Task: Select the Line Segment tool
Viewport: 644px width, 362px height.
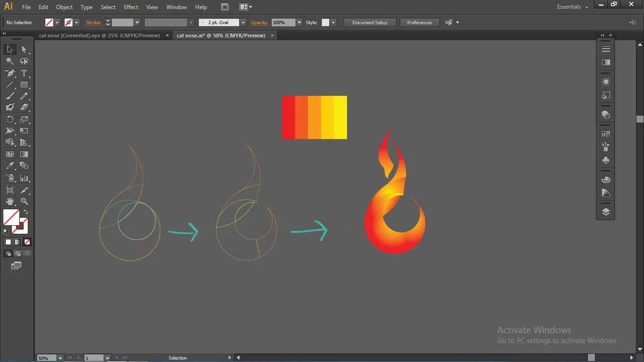Action: tap(10, 85)
